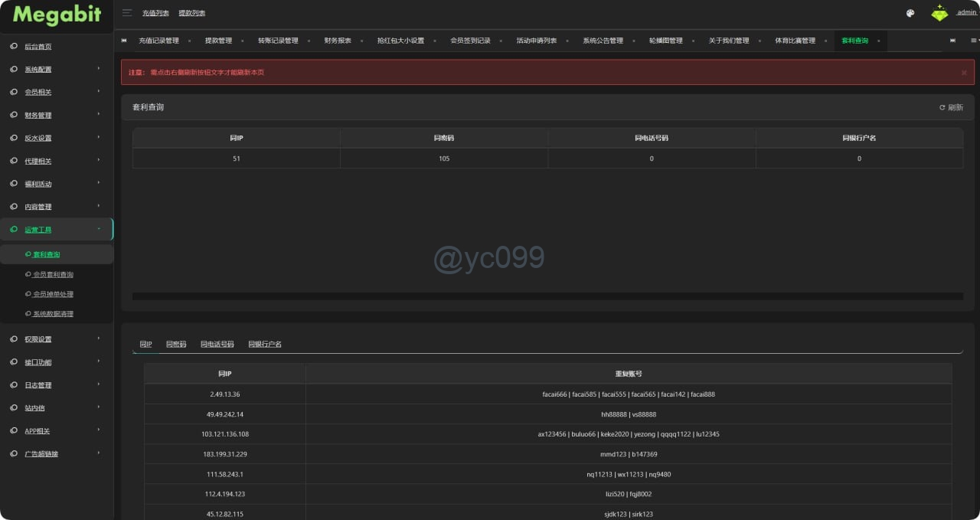Click the 充值列表 top link
The width and height of the screenshot is (980, 520).
(x=155, y=13)
